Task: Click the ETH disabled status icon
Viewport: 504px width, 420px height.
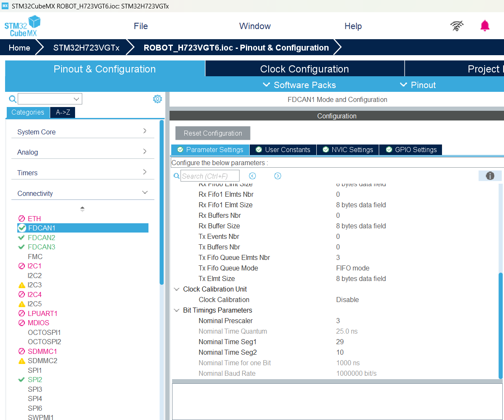Action: pos(22,218)
